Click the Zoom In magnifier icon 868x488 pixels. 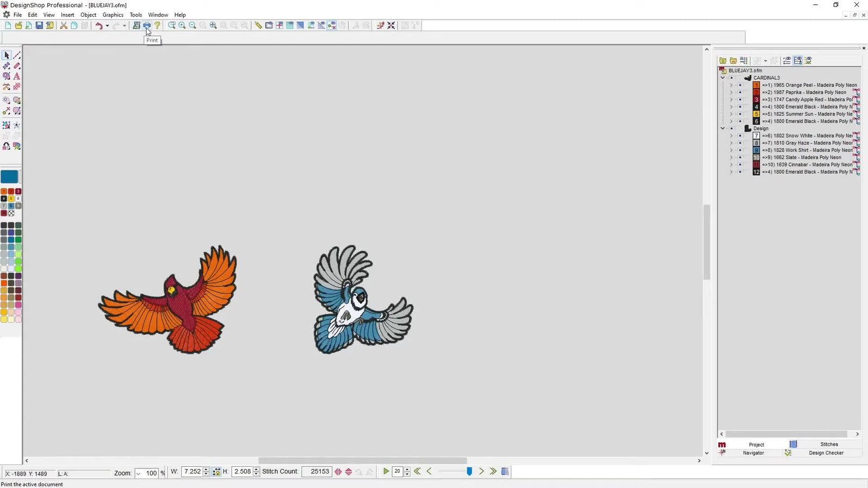pos(182,25)
